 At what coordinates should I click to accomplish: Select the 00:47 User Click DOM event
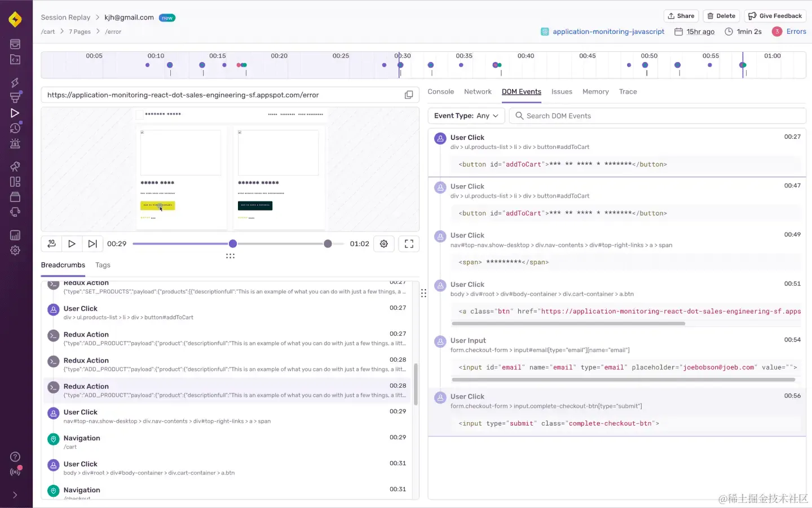[617, 202]
